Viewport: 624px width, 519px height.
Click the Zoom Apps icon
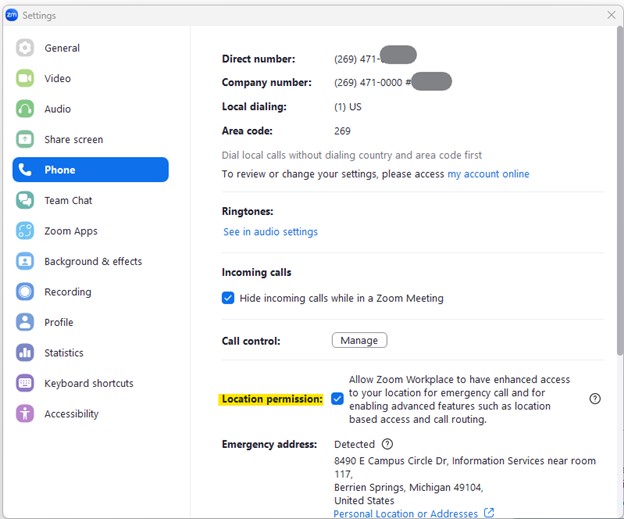[25, 231]
